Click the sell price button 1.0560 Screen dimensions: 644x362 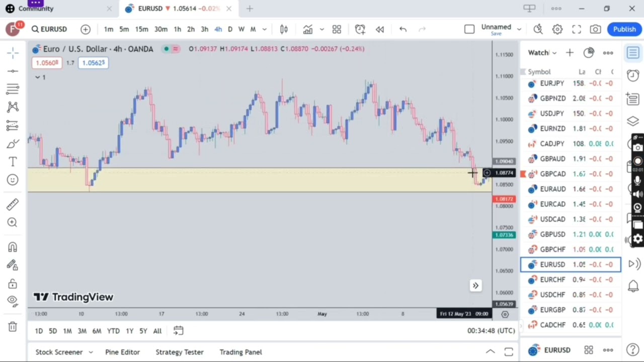point(47,63)
